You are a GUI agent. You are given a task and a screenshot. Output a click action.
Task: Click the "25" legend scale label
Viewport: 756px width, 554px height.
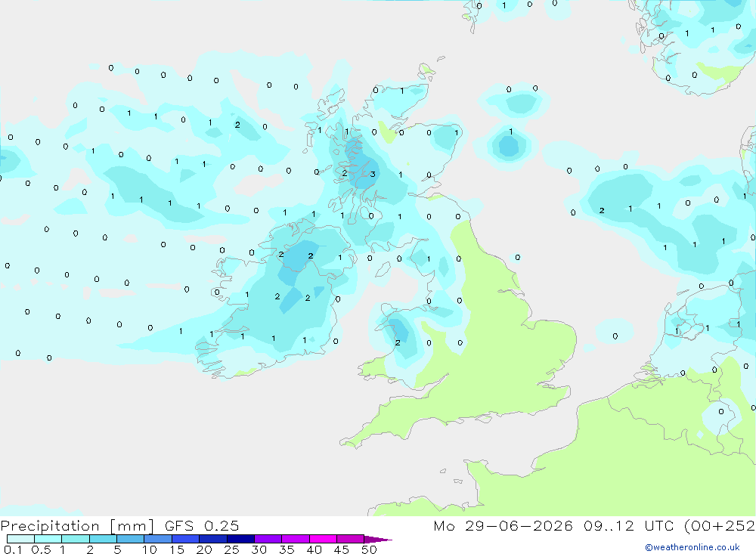click(231, 549)
